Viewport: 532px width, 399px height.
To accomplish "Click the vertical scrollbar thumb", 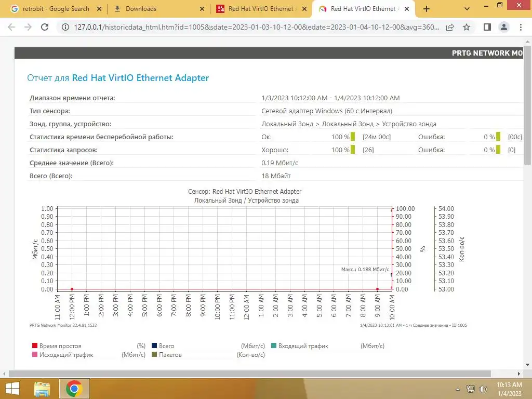I will tap(527, 105).
